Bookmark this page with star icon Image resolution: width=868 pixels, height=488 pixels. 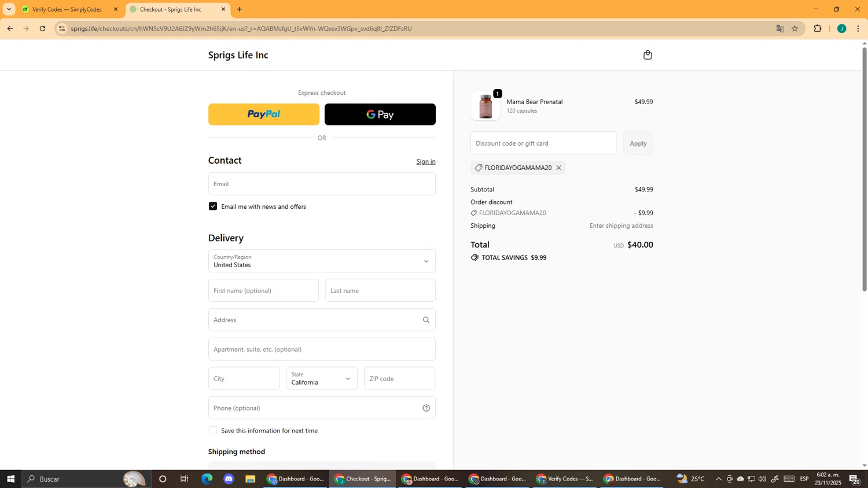point(795,28)
